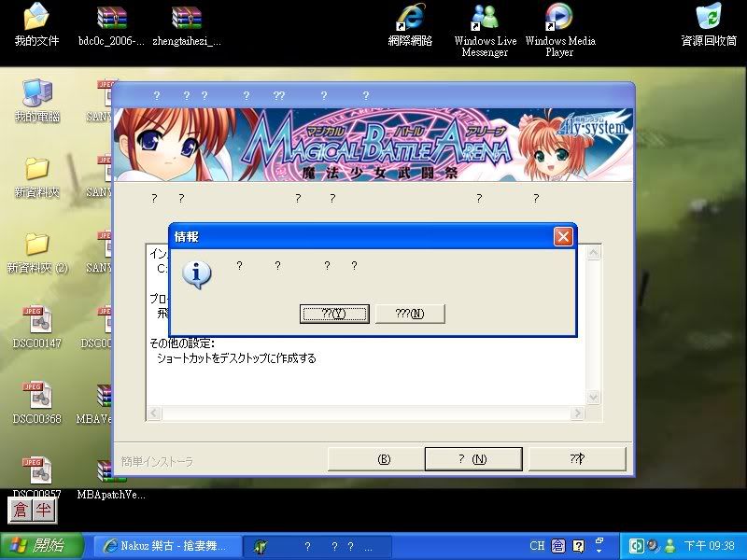Click the CH language indicator
747x560 pixels.
click(537, 546)
